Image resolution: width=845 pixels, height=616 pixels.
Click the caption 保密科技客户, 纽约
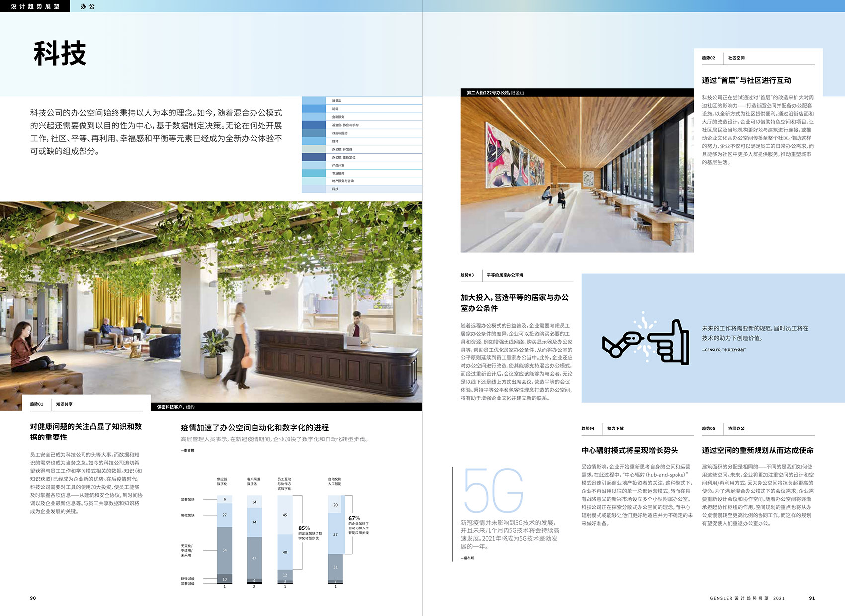pos(176,407)
